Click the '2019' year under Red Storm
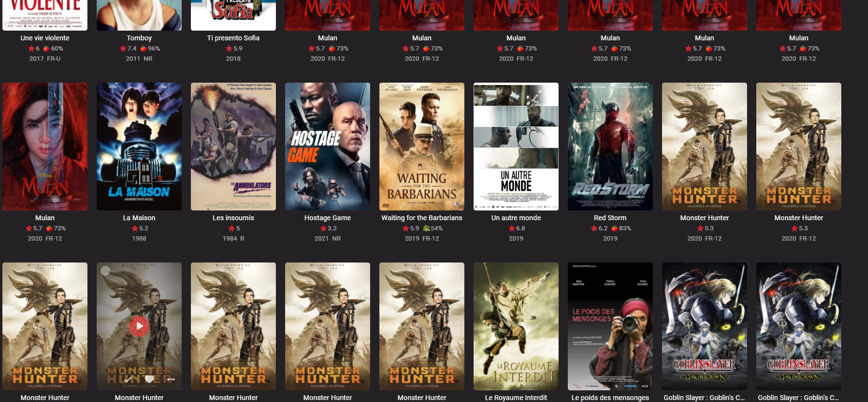 coord(610,239)
